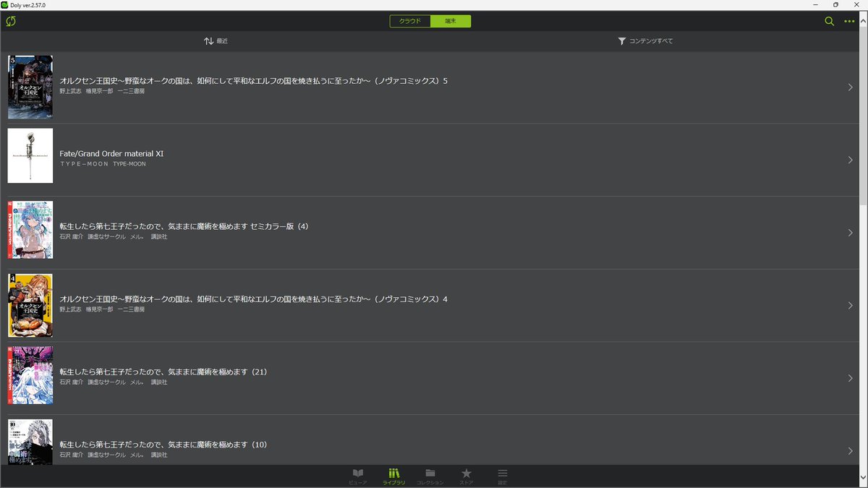Switch to 端末 (device) view
The image size is (868, 488).
[x=451, y=21]
